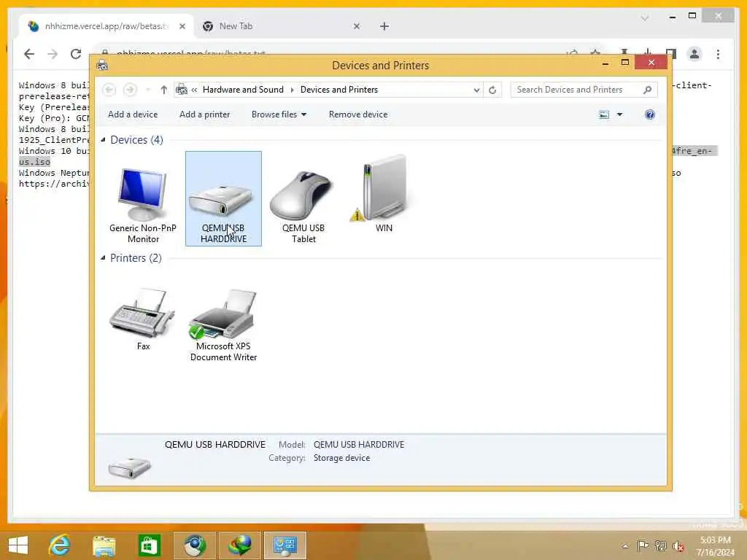Open Internet Explorer from taskbar

tap(59, 545)
